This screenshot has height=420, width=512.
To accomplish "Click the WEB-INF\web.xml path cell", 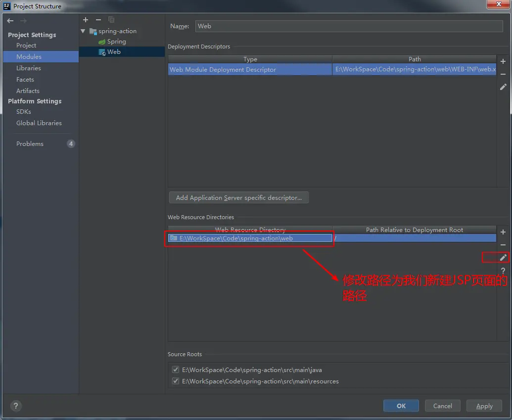I will [x=415, y=69].
